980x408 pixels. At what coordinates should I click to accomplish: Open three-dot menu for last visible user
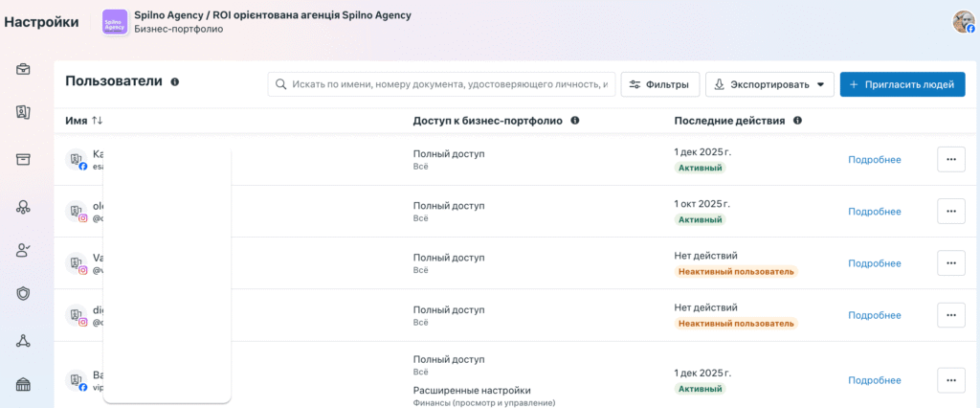coord(950,380)
